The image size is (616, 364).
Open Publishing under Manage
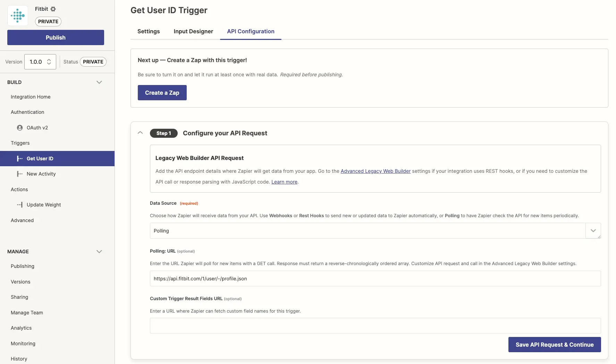tap(23, 266)
